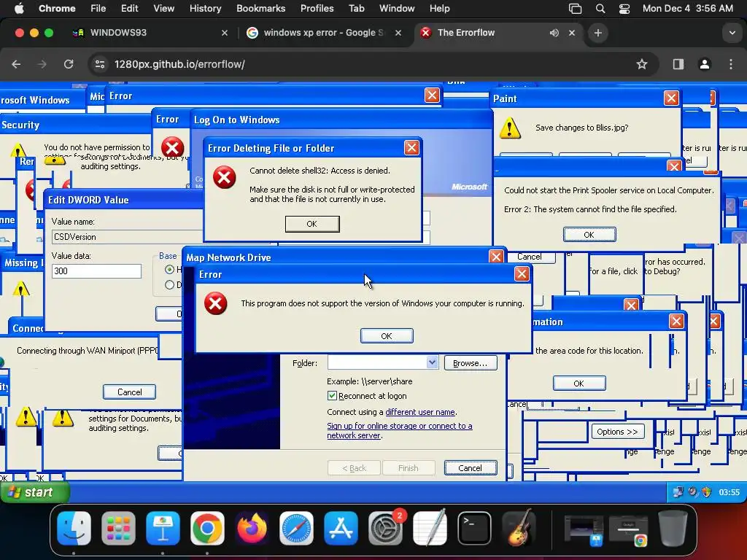
Task: Open Spotlight search icon
Action: [x=600, y=8]
